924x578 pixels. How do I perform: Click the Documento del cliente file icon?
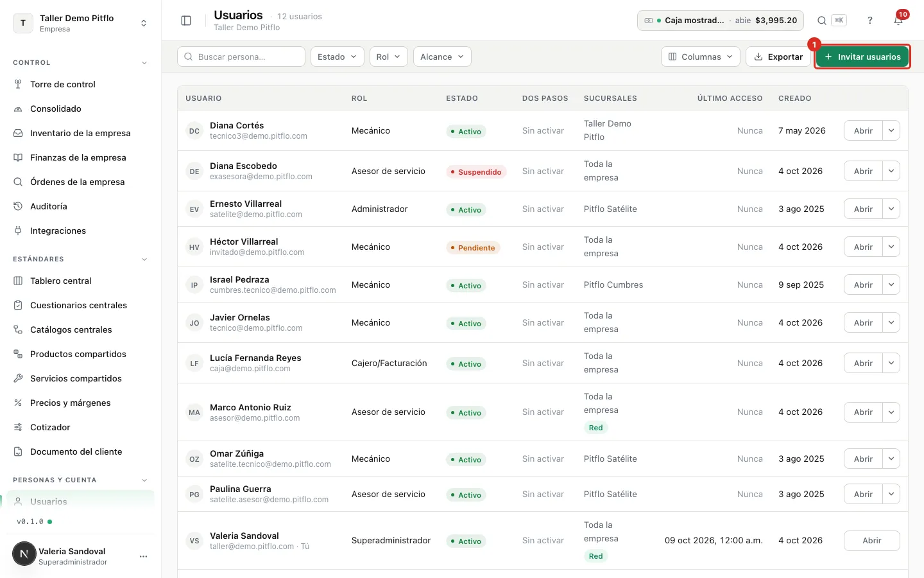click(x=18, y=451)
